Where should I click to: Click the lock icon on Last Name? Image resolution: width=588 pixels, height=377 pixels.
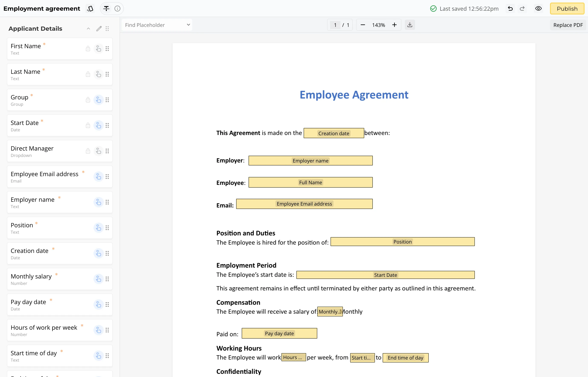[88, 74]
